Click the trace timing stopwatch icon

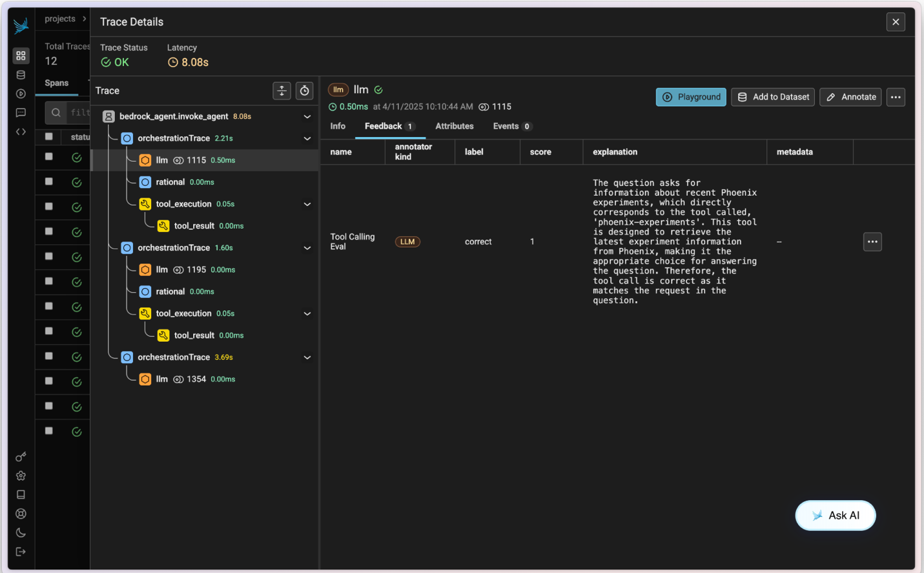click(304, 91)
